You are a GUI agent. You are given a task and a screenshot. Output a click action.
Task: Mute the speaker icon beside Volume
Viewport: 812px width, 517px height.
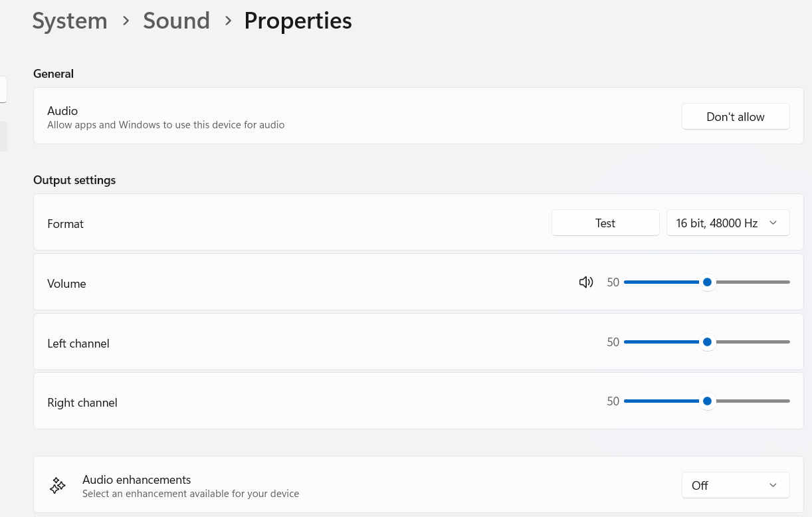[x=585, y=282]
